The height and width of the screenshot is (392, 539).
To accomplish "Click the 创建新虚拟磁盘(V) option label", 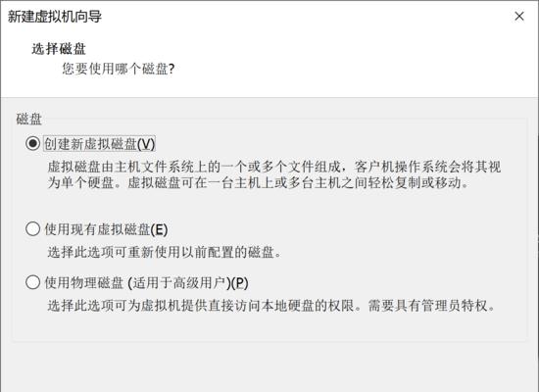I will pos(100,144).
